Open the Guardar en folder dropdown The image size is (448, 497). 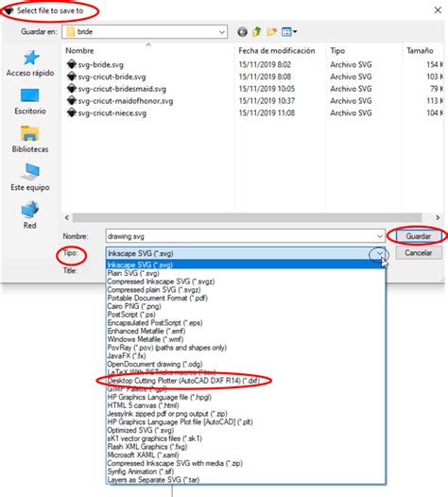tap(222, 32)
